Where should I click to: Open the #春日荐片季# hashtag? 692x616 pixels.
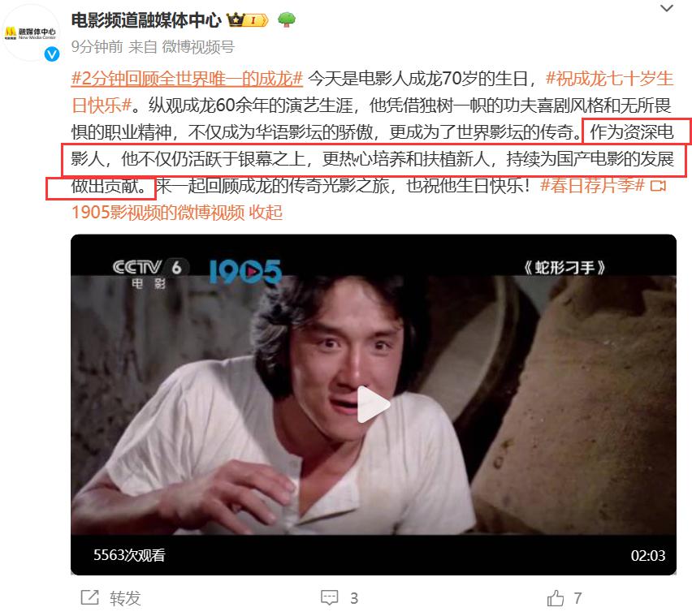(592, 186)
